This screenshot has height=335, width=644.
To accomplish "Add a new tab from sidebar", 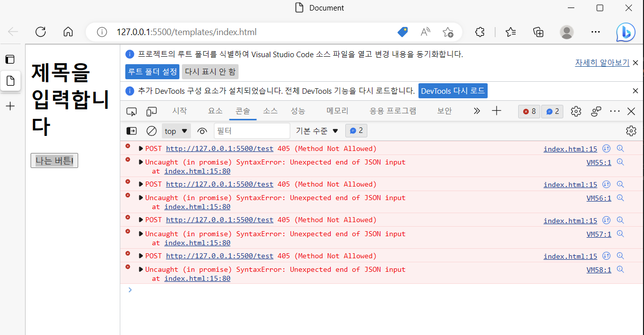I will [x=10, y=106].
